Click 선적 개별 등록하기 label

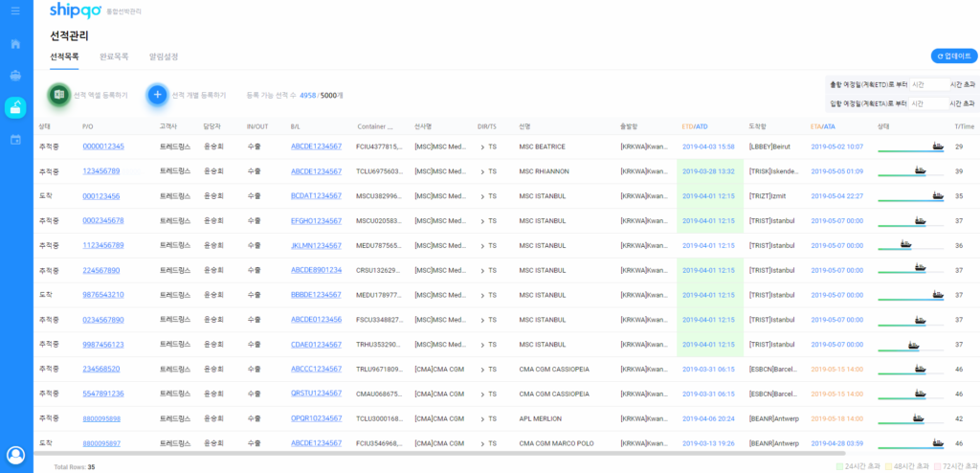point(199,95)
